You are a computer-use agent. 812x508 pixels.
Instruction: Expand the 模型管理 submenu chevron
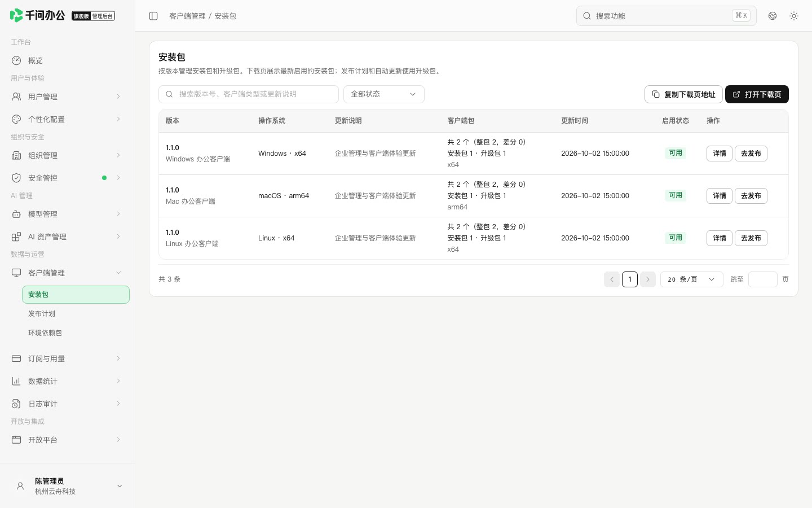118,214
